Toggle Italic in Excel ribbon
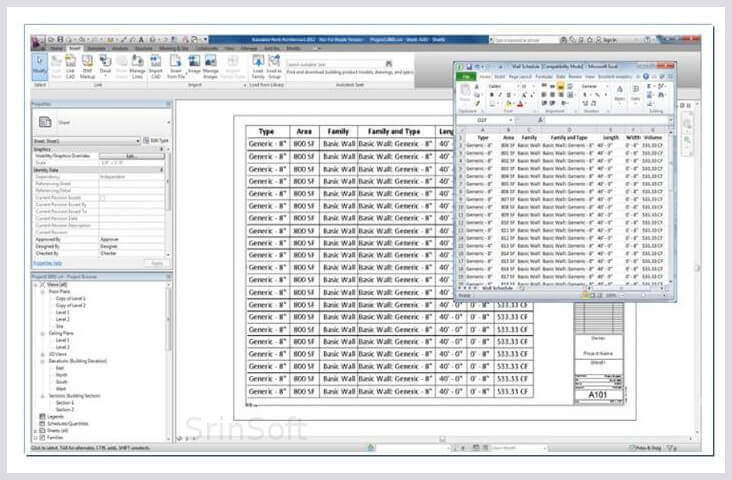Viewport: 732px width, 480px height. pyautogui.click(x=500, y=95)
